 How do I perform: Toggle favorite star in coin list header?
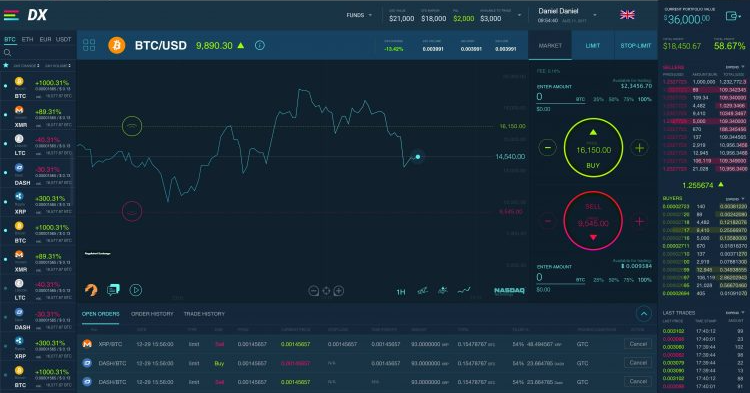(x=6, y=65)
